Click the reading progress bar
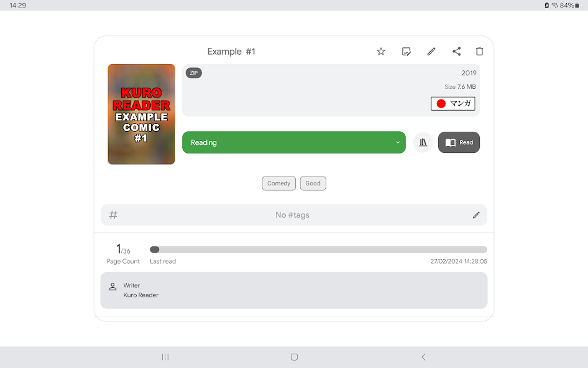This screenshot has width=588, height=368. point(318,249)
